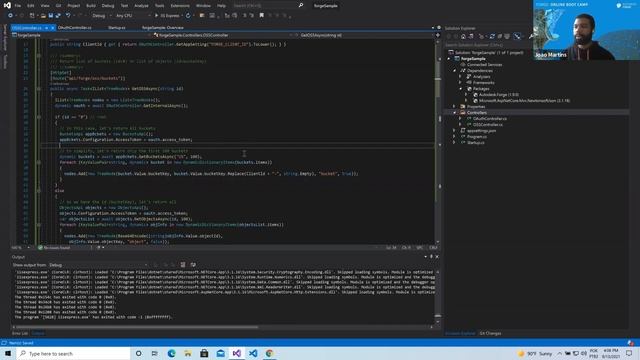
Task: Expand the Properties folder
Action: [454, 107]
